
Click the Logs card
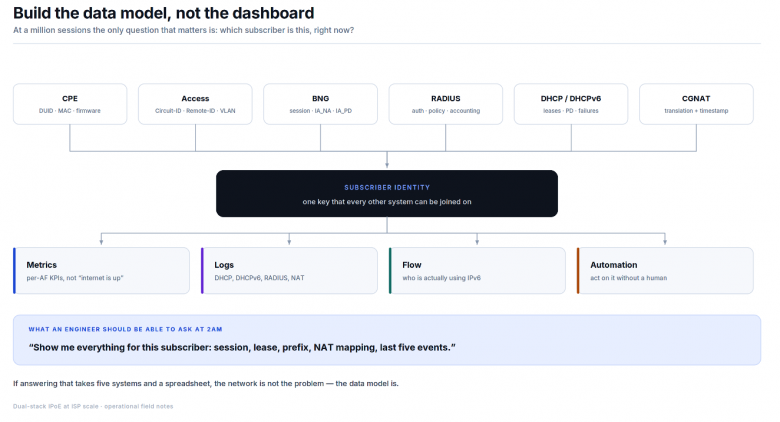click(x=290, y=271)
